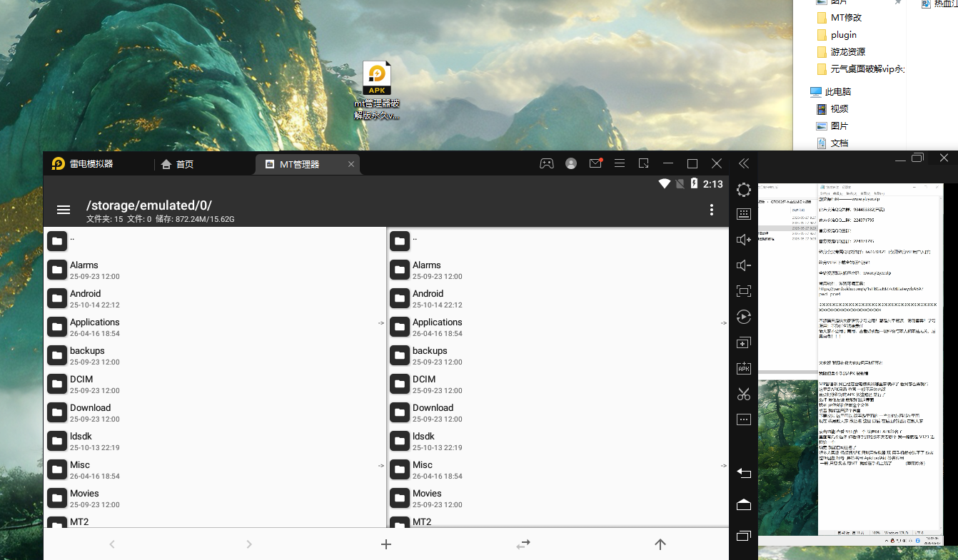Select 文档 in the Explorer navigation pane
Image resolution: width=958 pixels, height=560 pixels.
pyautogui.click(x=832, y=143)
